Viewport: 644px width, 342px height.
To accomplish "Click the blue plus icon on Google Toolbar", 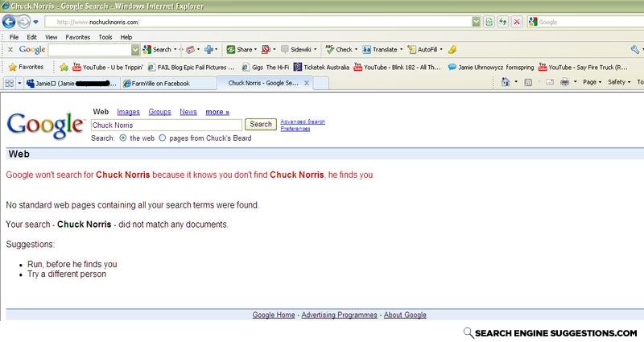I will [x=209, y=50].
